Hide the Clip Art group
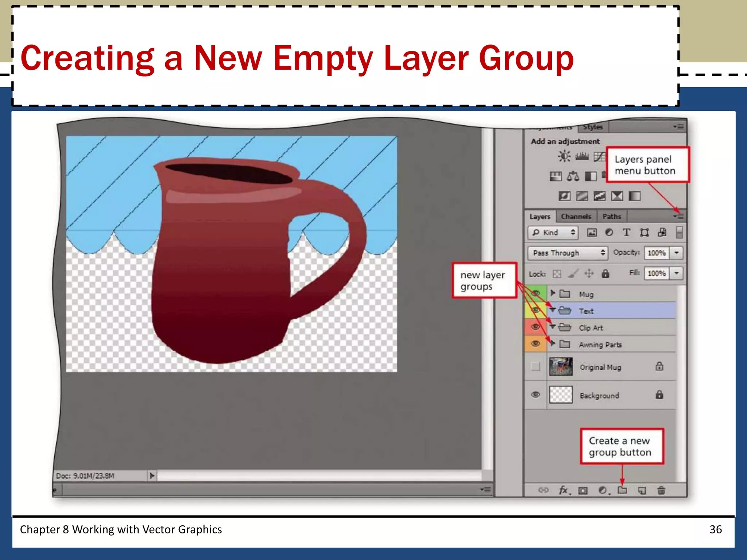This screenshot has width=747, height=560. pos(535,327)
